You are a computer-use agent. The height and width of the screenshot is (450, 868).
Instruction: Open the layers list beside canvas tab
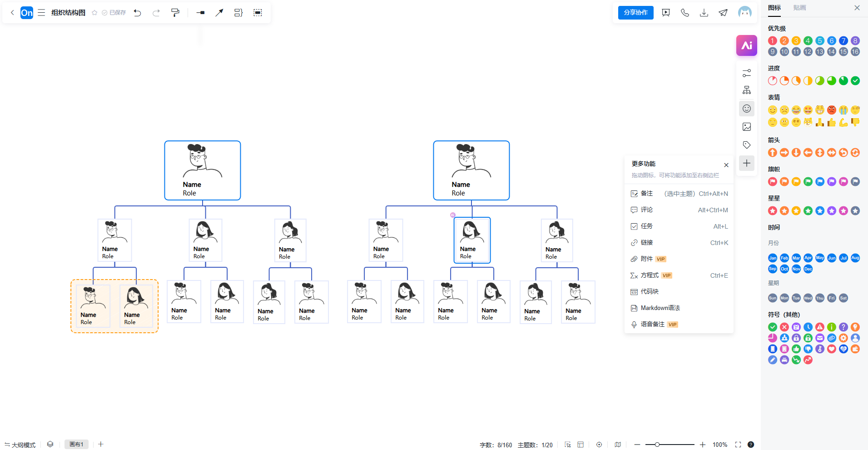click(x=50, y=444)
